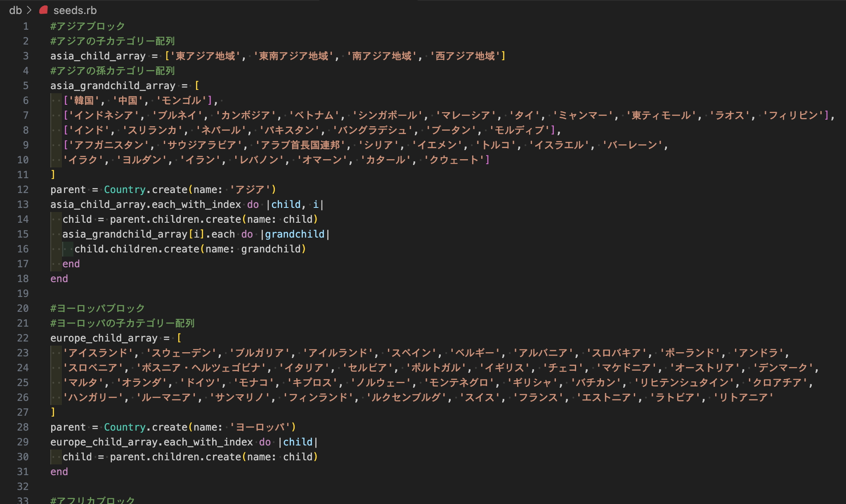Click the comment '#アフリカブロック'

click(x=93, y=500)
